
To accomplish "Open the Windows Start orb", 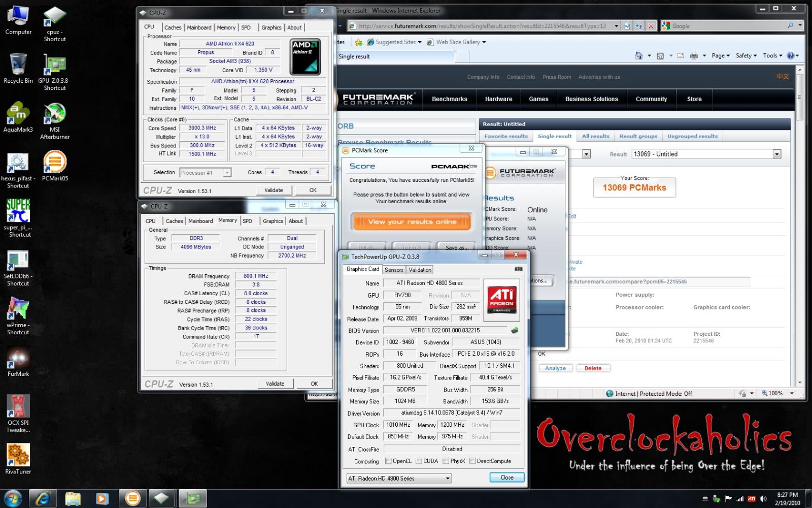I will point(13,498).
